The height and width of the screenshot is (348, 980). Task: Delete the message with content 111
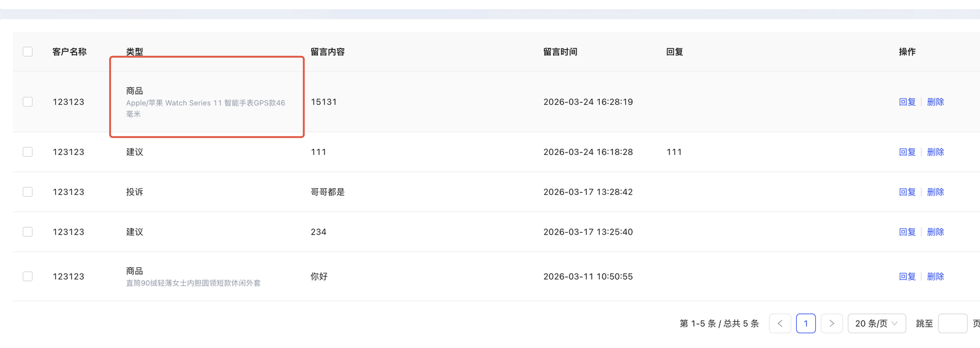click(x=935, y=152)
